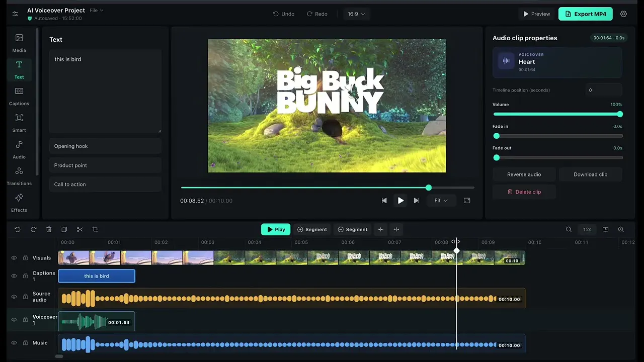Open the File dropdown menu
The height and width of the screenshot is (362, 644).
pyautogui.click(x=96, y=10)
